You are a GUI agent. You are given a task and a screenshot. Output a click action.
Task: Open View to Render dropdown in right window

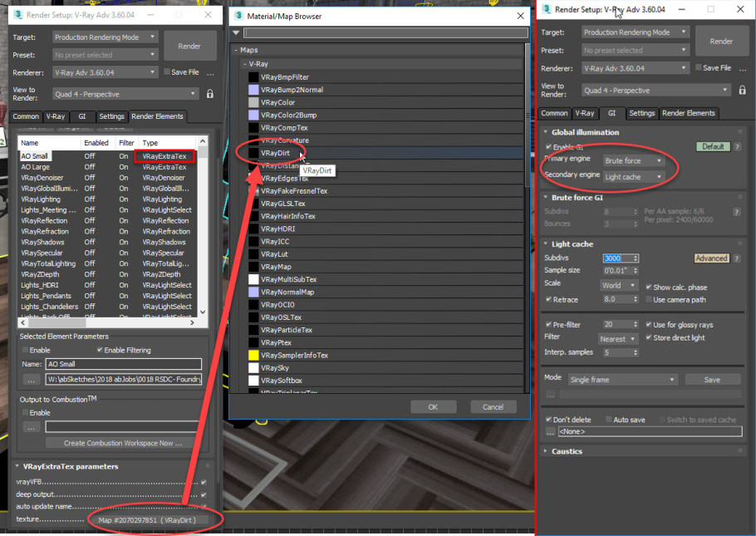[655, 91]
